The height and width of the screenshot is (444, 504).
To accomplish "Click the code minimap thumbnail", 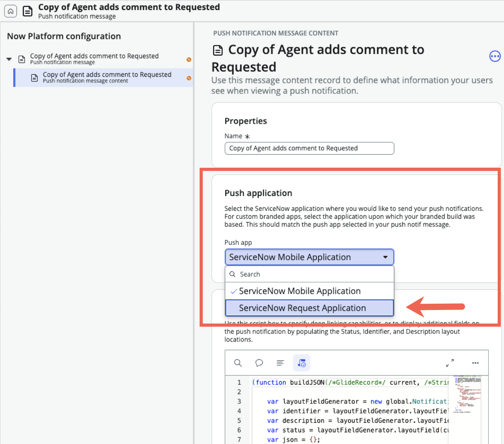I will click(x=467, y=394).
